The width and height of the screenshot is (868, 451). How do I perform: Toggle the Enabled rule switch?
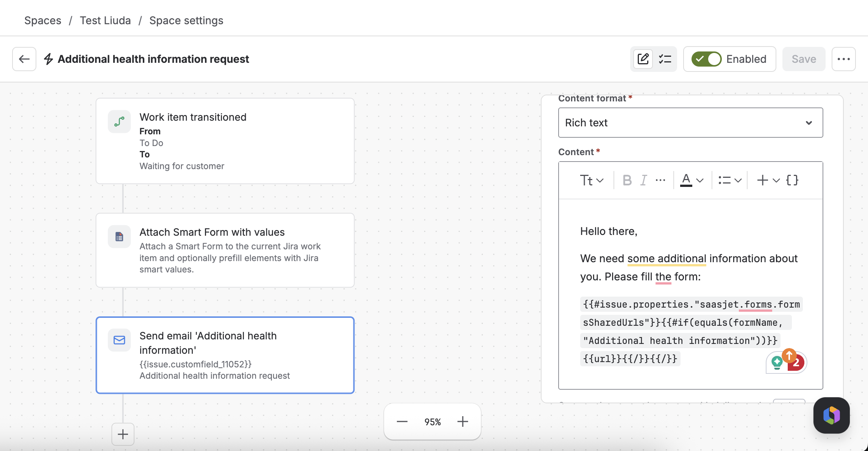[706, 59]
